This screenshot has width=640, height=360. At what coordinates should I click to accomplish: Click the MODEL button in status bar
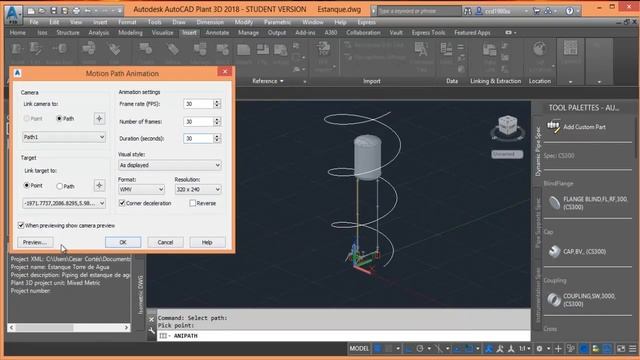(359, 349)
